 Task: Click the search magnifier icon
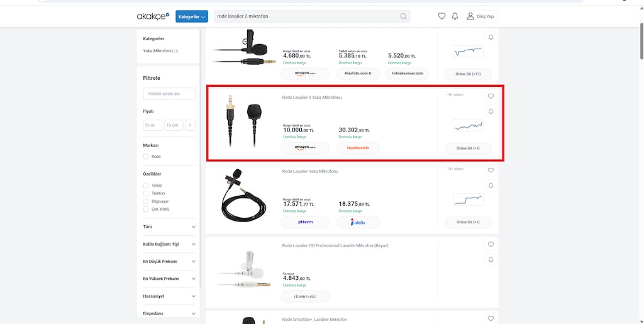[403, 16]
